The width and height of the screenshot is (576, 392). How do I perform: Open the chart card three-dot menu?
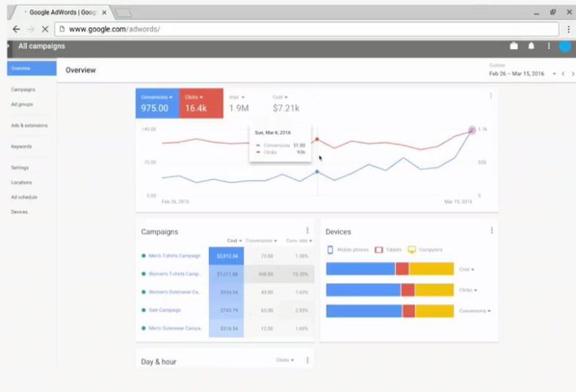point(491,96)
